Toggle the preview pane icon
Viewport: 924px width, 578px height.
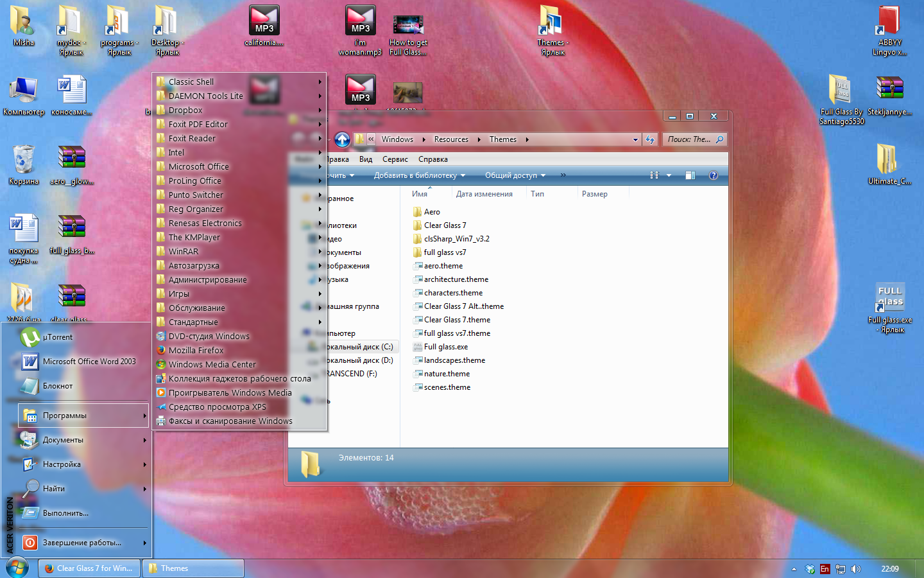tap(690, 175)
